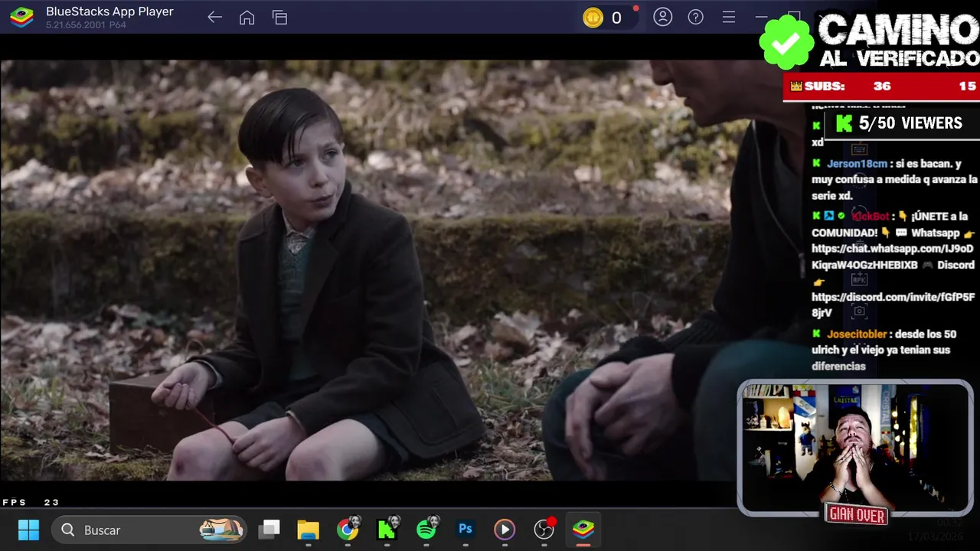
Task: Click the Josecitobler username in chat
Action: tap(857, 334)
